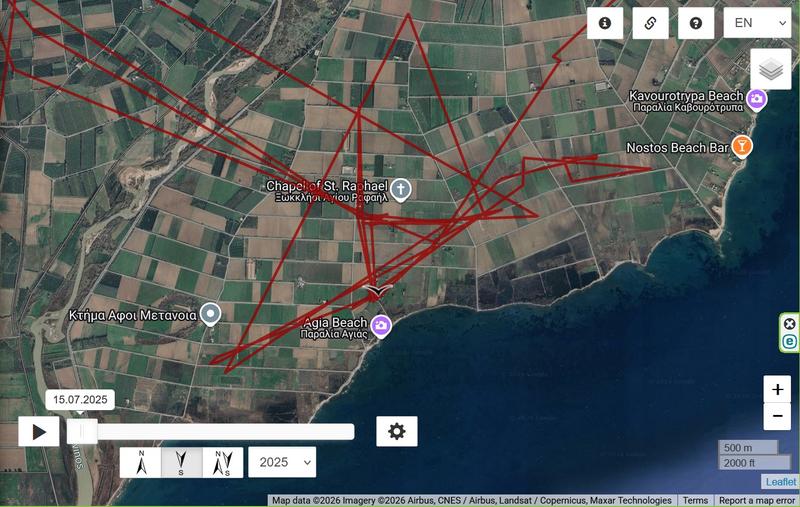Viewport: 800px width, 507px height.
Task: Click the Kavourotrypa Beach label text
Action: pos(686,96)
